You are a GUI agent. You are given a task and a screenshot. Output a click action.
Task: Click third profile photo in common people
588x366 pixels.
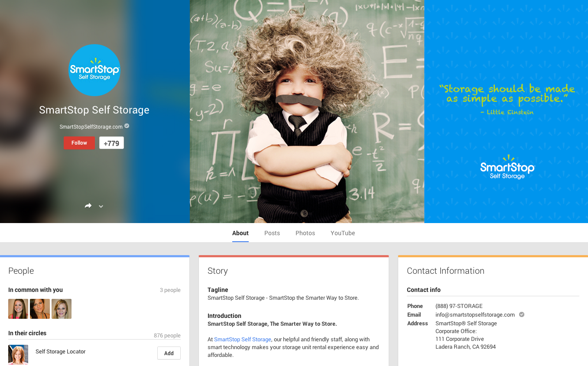tap(62, 309)
